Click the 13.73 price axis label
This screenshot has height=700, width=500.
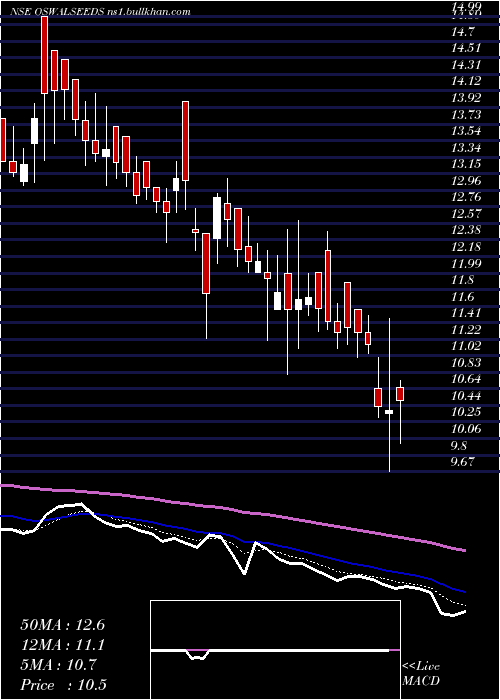pos(465,115)
